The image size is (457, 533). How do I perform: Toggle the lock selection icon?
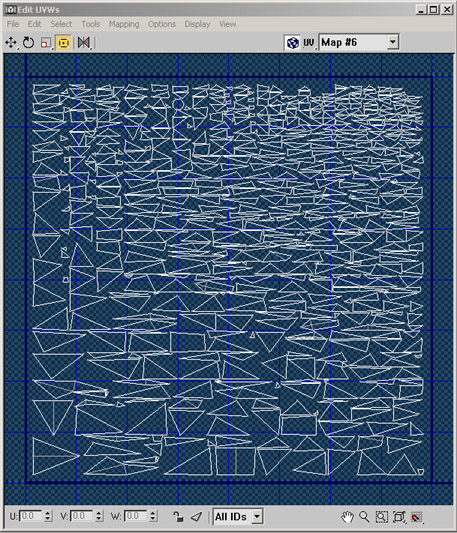tap(178, 517)
